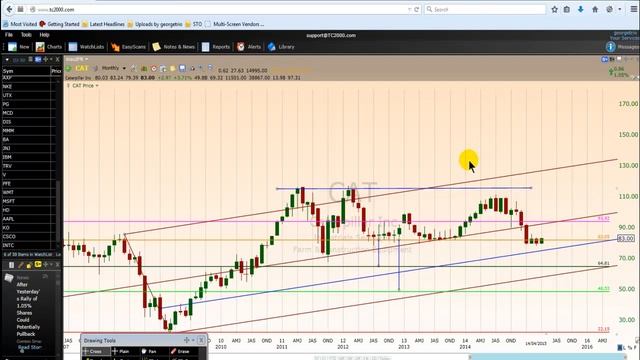Open the Firefox hamburger menu
Image resolution: width=640 pixels, height=360 pixels.
pos(633,9)
